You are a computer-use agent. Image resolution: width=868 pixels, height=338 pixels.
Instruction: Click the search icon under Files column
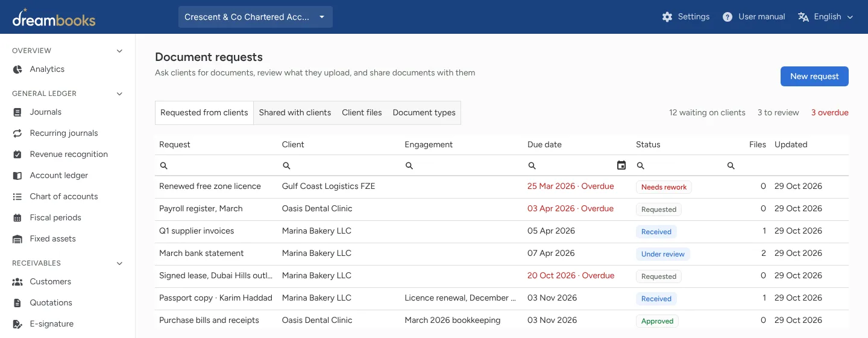(731, 165)
